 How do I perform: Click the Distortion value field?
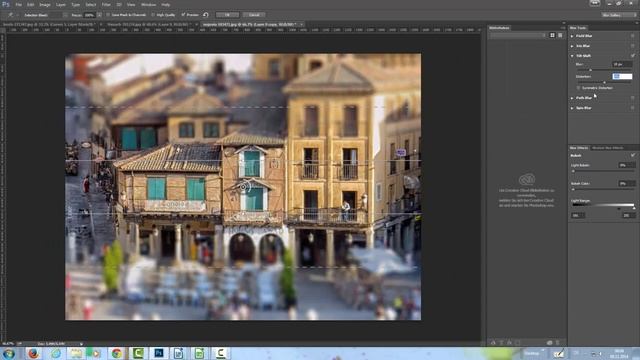[x=622, y=76]
